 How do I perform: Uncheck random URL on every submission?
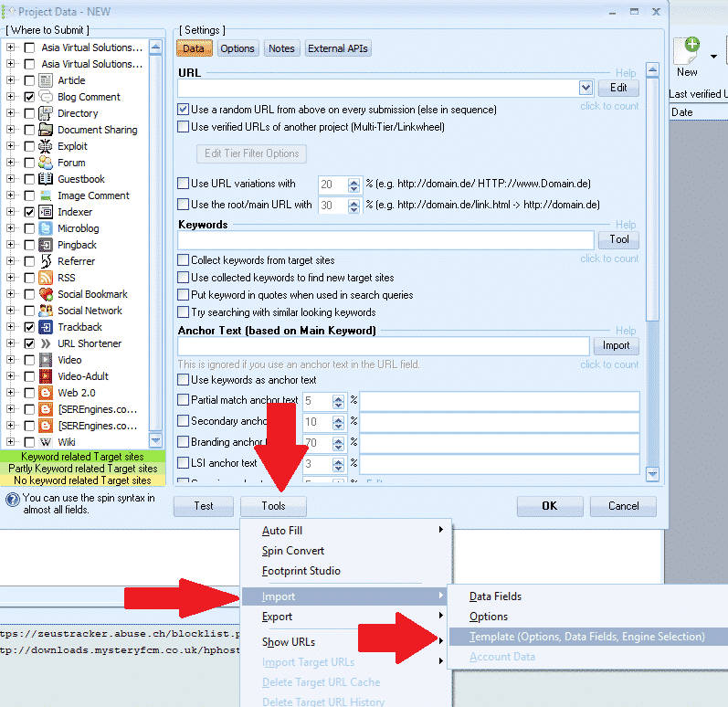[x=184, y=110]
